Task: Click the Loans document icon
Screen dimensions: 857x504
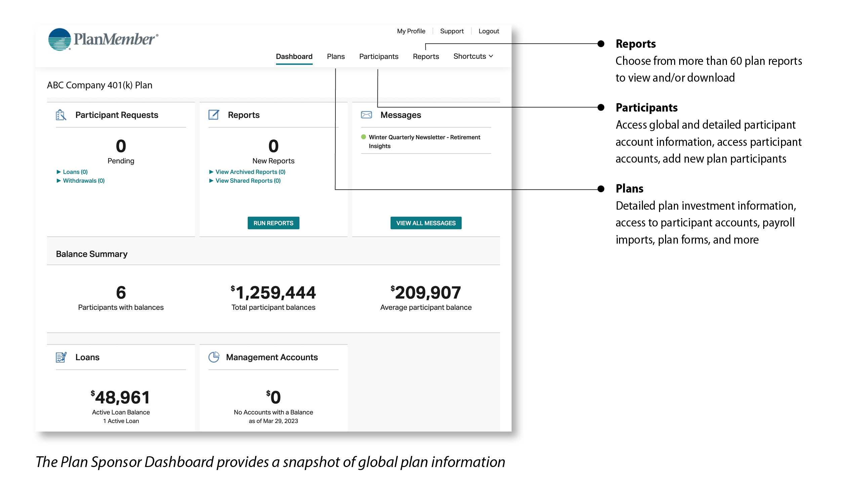Action: click(x=62, y=358)
